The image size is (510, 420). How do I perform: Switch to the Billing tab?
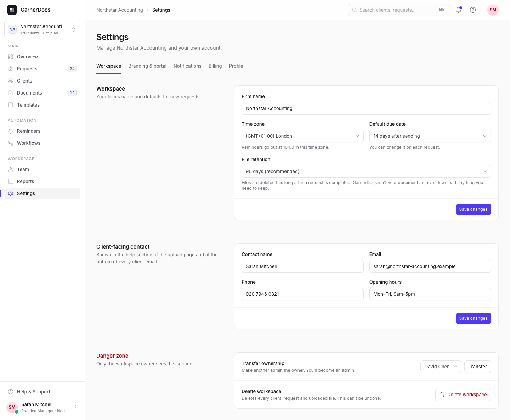(215, 66)
